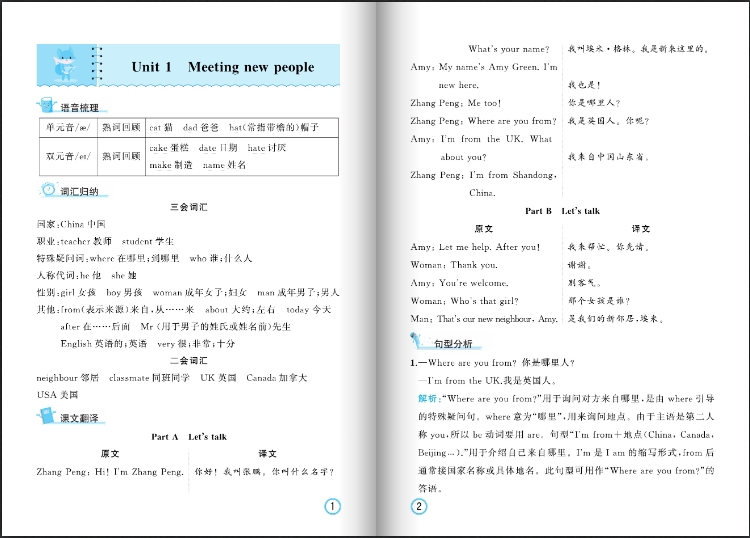750x538 pixels.
Task: Click 'classmate 同班同学' vocabulary entry
Action: pos(149,378)
